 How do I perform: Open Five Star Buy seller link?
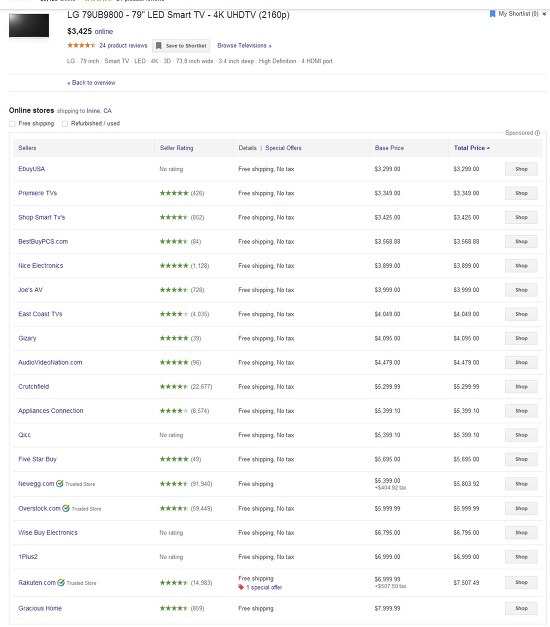pos(37,459)
